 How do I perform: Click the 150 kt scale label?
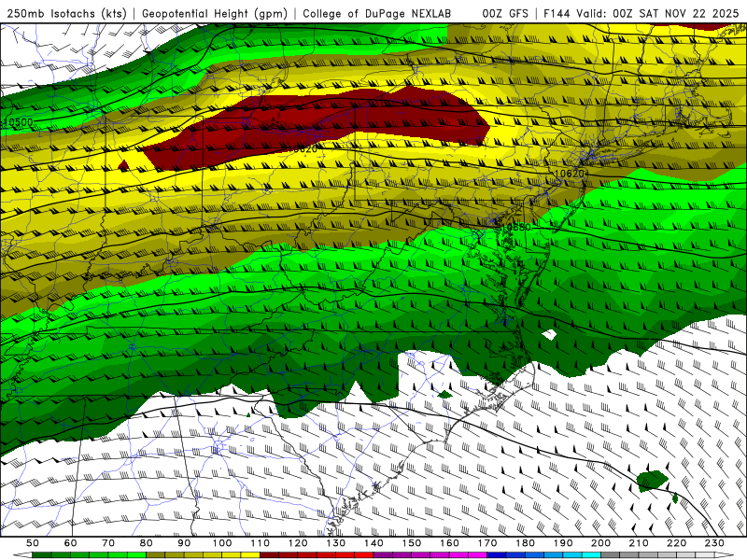[412, 543]
